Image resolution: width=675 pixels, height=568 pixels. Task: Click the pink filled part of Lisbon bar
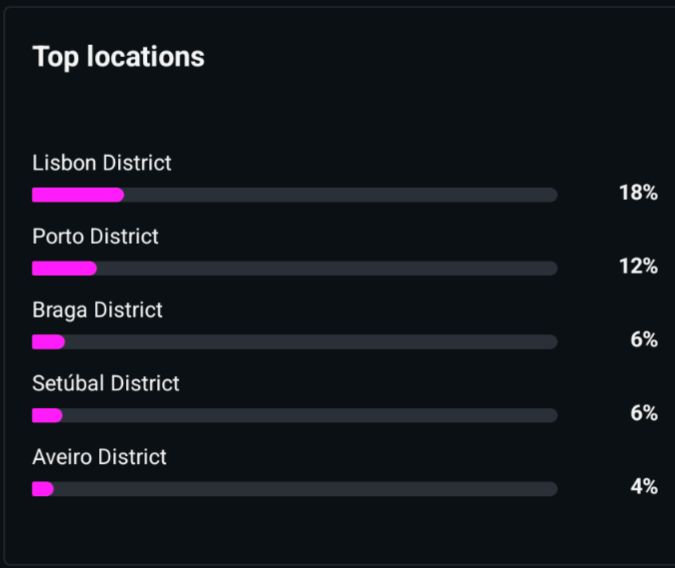77,195
